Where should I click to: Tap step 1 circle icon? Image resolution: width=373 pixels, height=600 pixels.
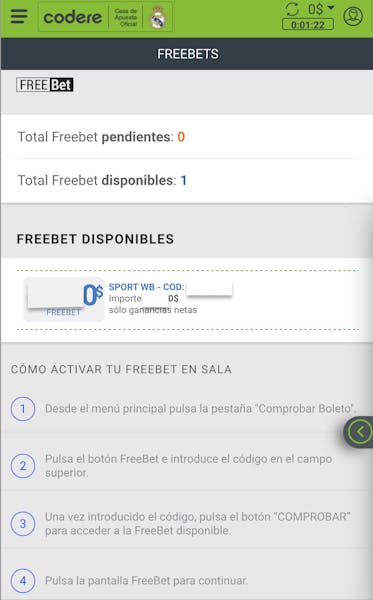coord(23,409)
